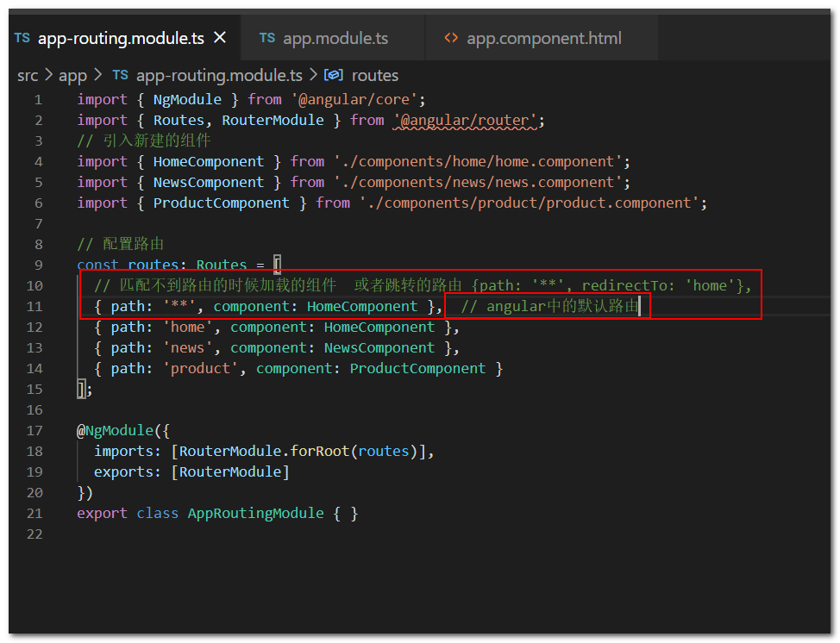
Task: Click the 'app' breadcrumb
Action: [x=72, y=76]
